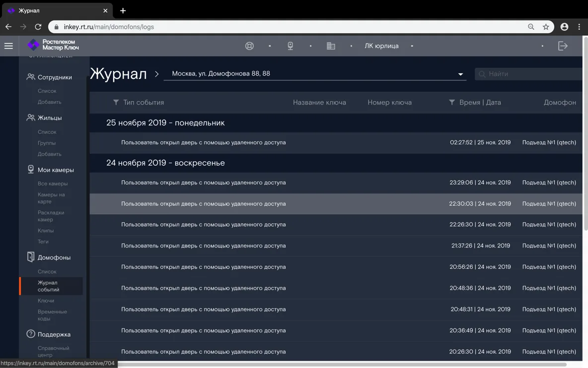Viewport: 588px width, 368px height.
Task: Open Сотрудники Добавить in sidebar
Action: click(50, 102)
